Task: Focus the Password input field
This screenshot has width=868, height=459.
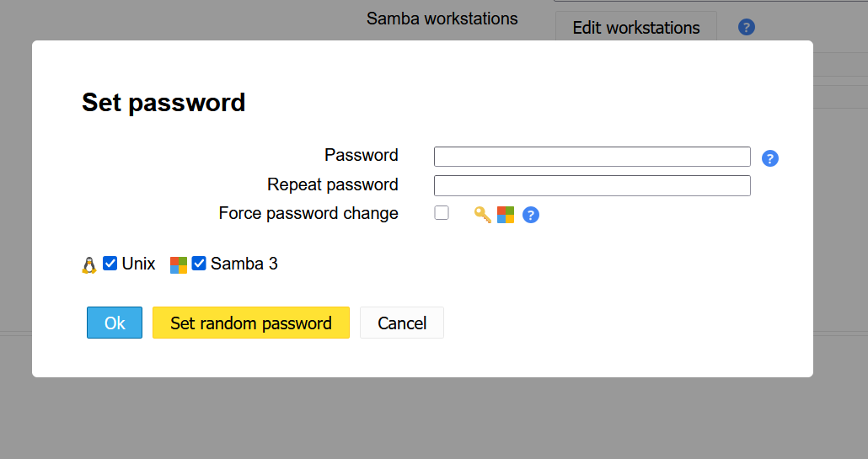Action: [x=592, y=157]
